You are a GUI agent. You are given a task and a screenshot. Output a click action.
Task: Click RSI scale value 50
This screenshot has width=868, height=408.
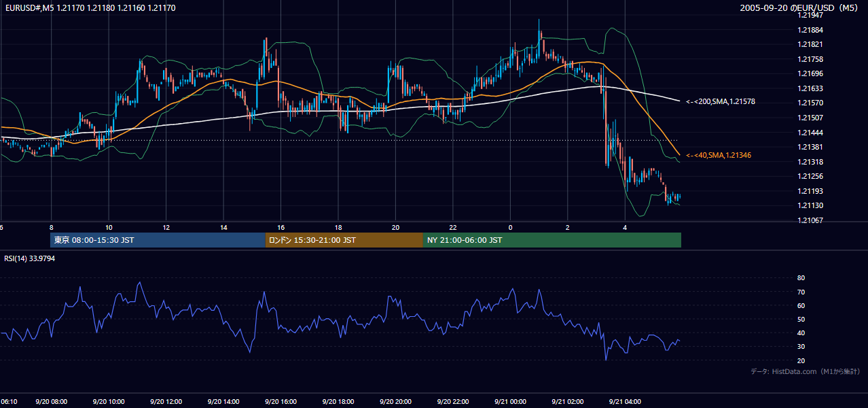pyautogui.click(x=801, y=319)
